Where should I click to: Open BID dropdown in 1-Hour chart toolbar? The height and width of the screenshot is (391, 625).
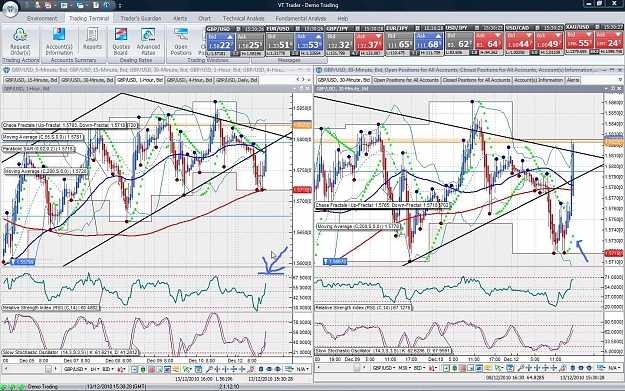point(108,369)
